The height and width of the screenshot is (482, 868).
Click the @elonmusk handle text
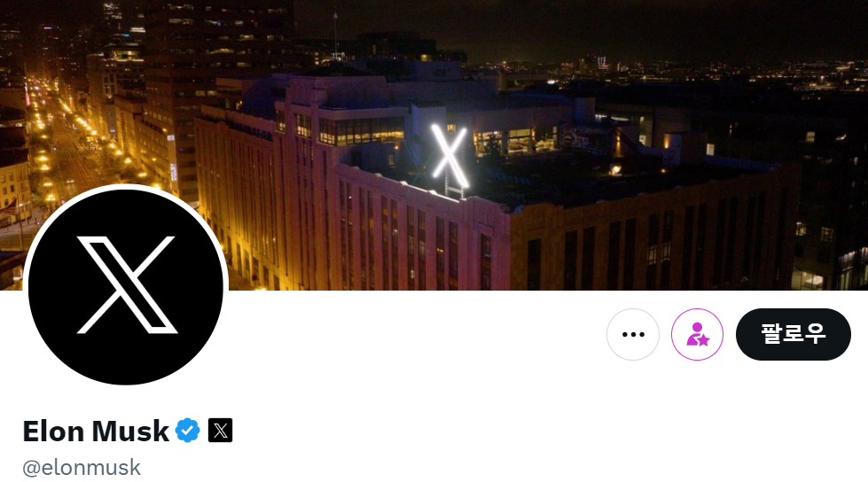coord(82,468)
